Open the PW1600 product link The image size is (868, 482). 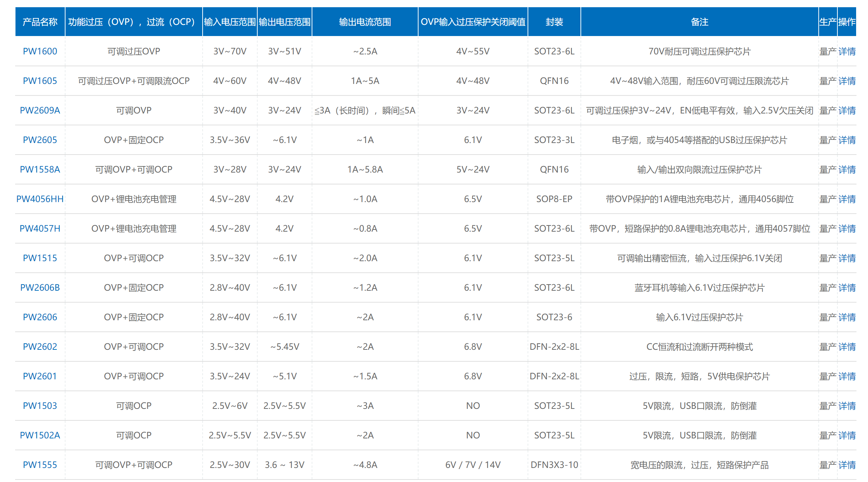click(x=40, y=52)
